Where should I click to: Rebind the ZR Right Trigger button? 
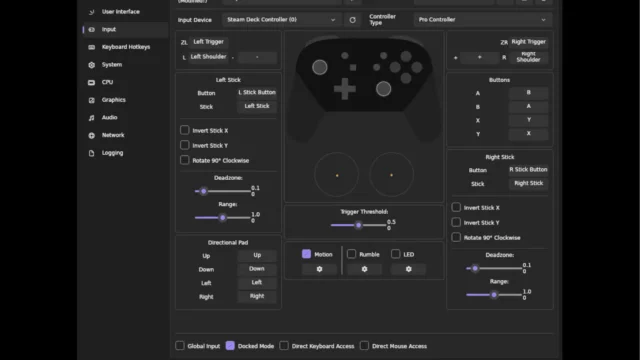click(x=529, y=42)
